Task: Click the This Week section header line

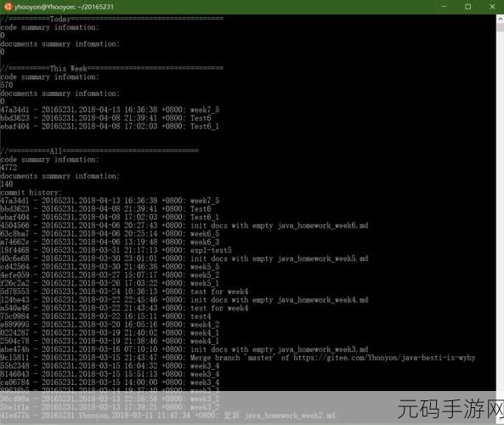Action: click(x=111, y=69)
